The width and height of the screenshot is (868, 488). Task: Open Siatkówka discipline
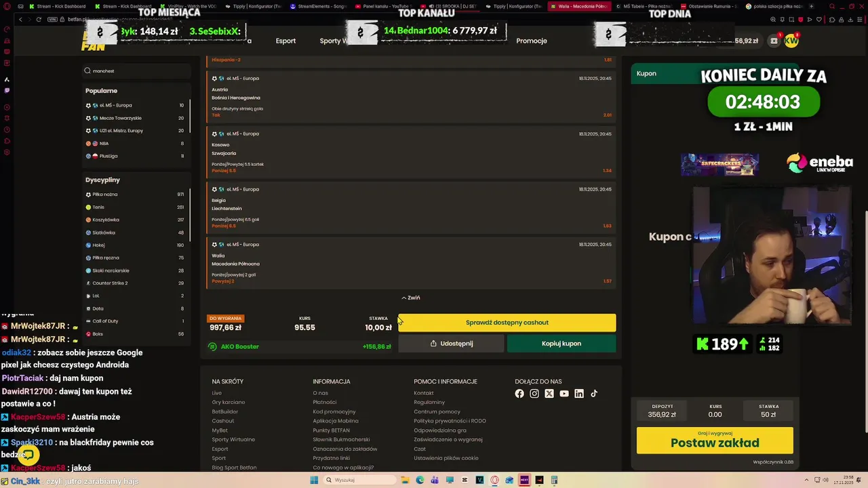[134, 232]
